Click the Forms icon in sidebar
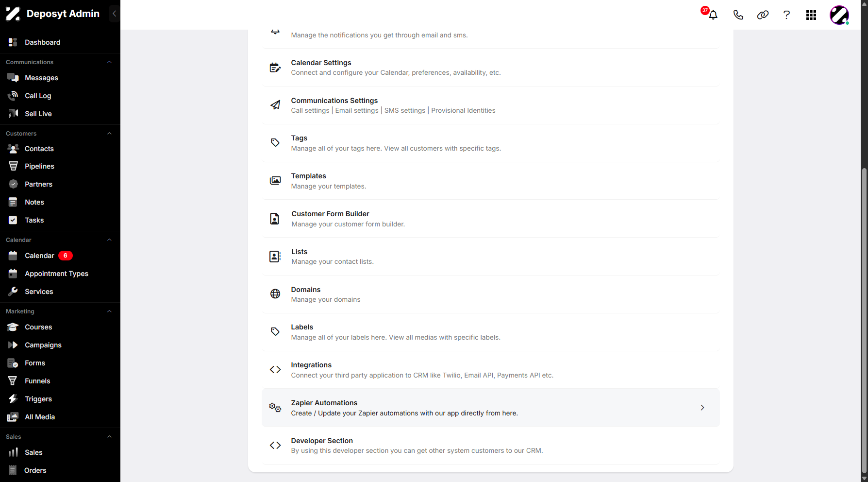Screen dimensions: 868x482 (13, 363)
